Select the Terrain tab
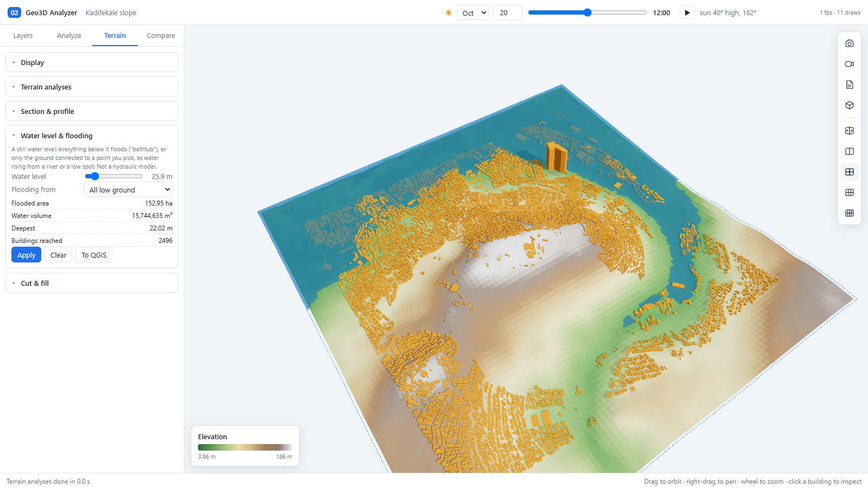The width and height of the screenshot is (868, 488). point(115,35)
